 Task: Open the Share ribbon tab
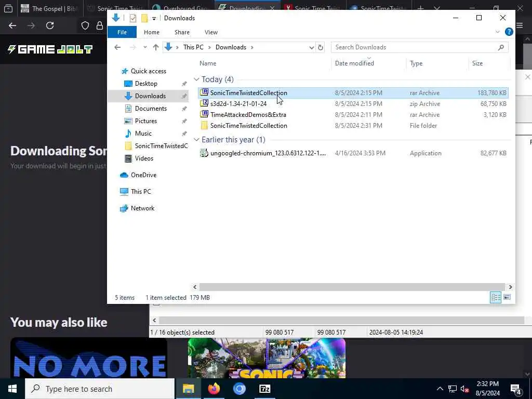click(182, 32)
